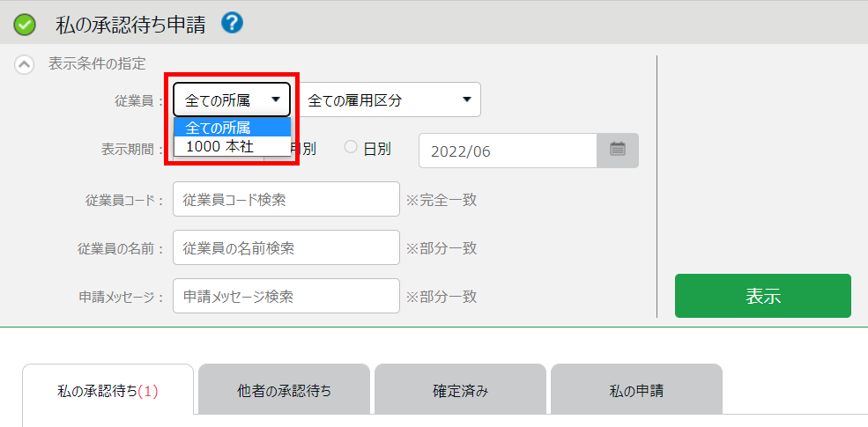Open the 他者の承認待ち tab
Screen dimensions: 868x427
click(x=284, y=390)
